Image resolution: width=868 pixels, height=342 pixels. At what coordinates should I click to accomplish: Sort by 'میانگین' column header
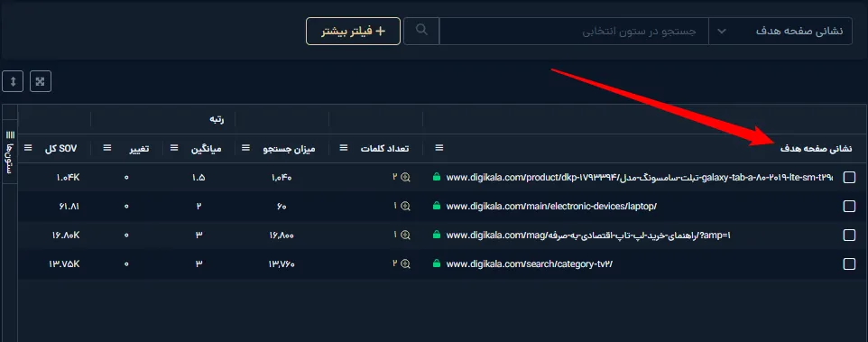pyautogui.click(x=207, y=148)
